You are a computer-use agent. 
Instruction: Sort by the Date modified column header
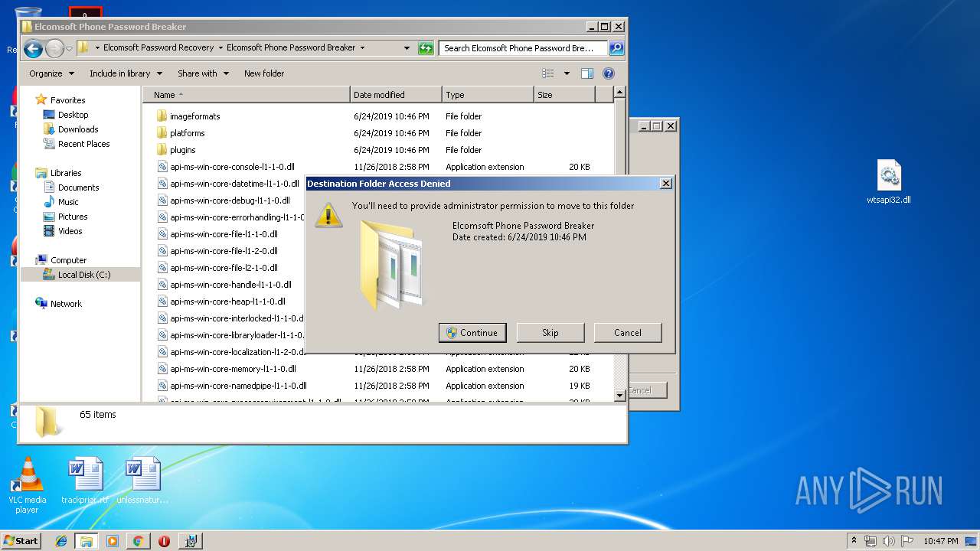click(396, 95)
